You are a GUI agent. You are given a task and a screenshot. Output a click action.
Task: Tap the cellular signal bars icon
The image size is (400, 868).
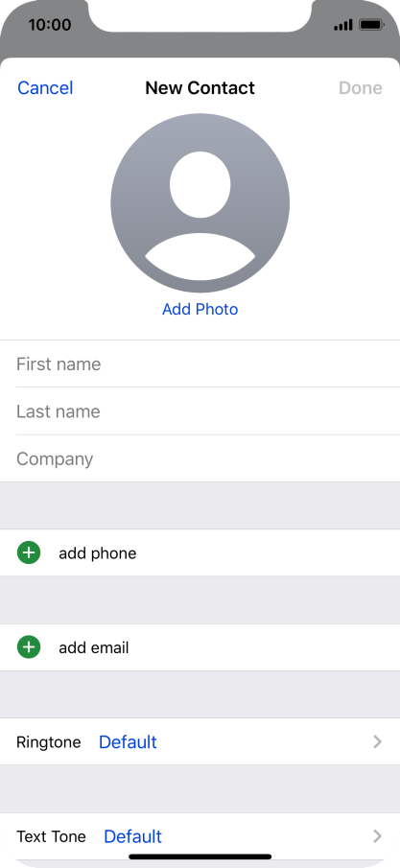click(x=343, y=25)
